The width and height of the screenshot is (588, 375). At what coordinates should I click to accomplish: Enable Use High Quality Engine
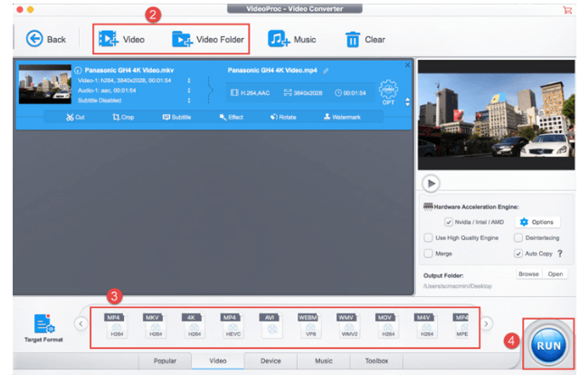click(428, 237)
